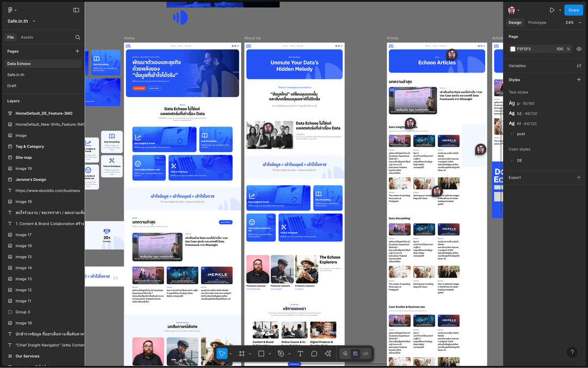Switch to the Prototype tab
The width and height of the screenshot is (588, 368).
(x=537, y=23)
